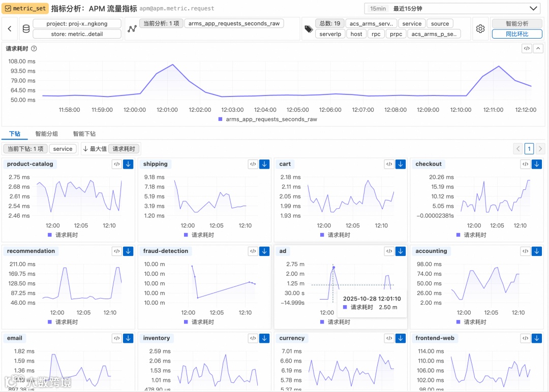Click the 同比环比 button

point(517,34)
